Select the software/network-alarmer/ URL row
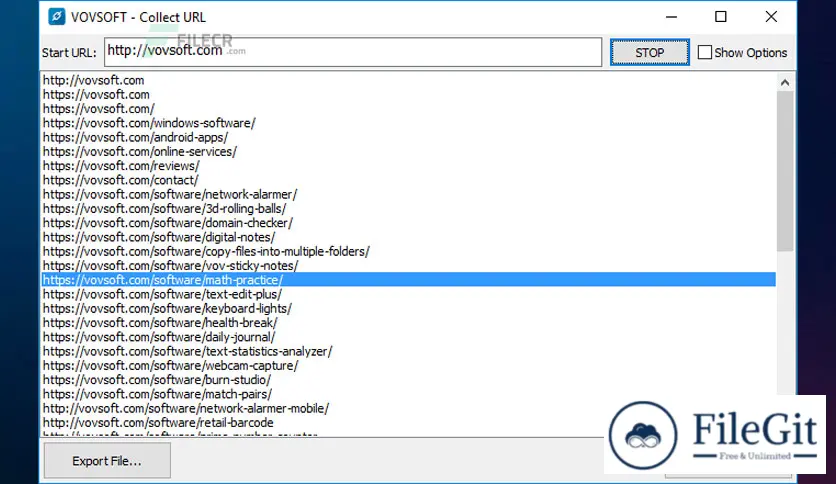 409,195
